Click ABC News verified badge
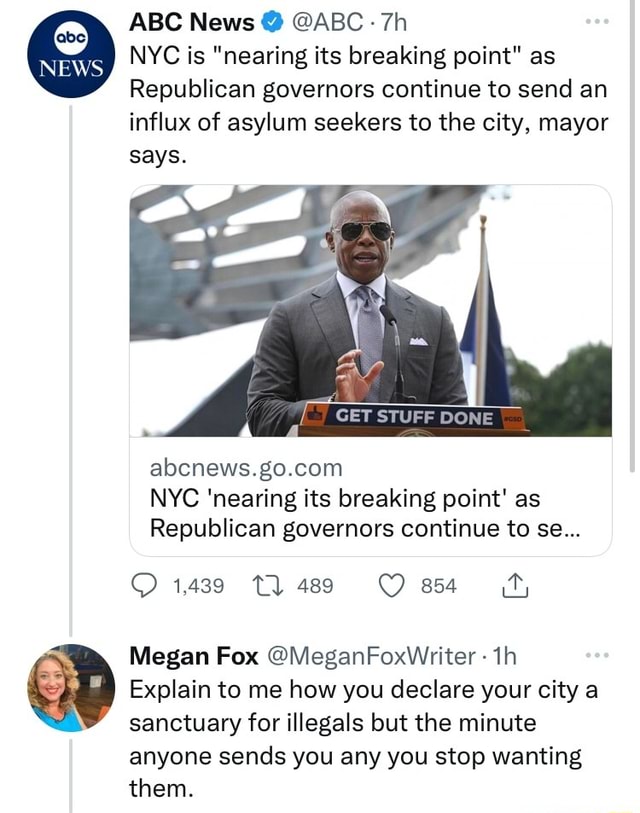This screenshot has height=813, width=640. 273,22
